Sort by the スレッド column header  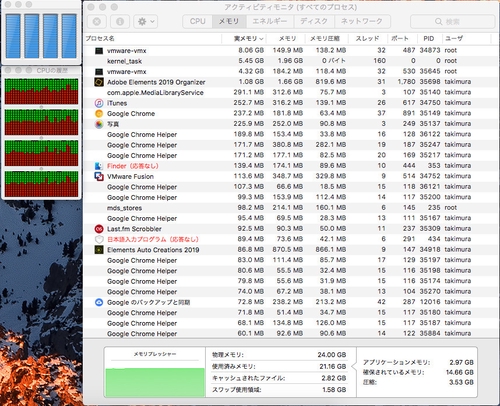pos(367,39)
